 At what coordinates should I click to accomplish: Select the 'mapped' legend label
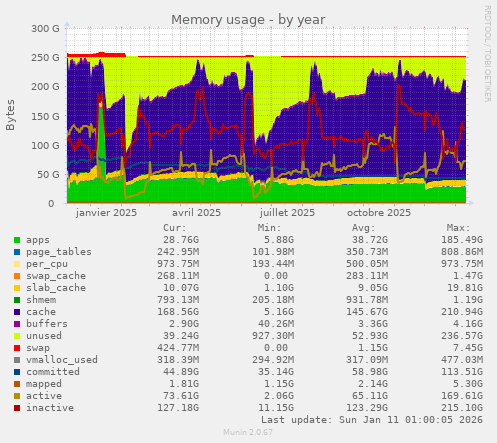(44, 384)
